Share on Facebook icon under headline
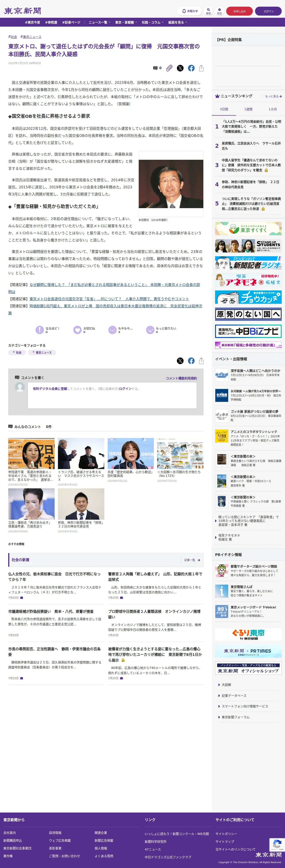This screenshot has width=285, height=868. (x=191, y=68)
